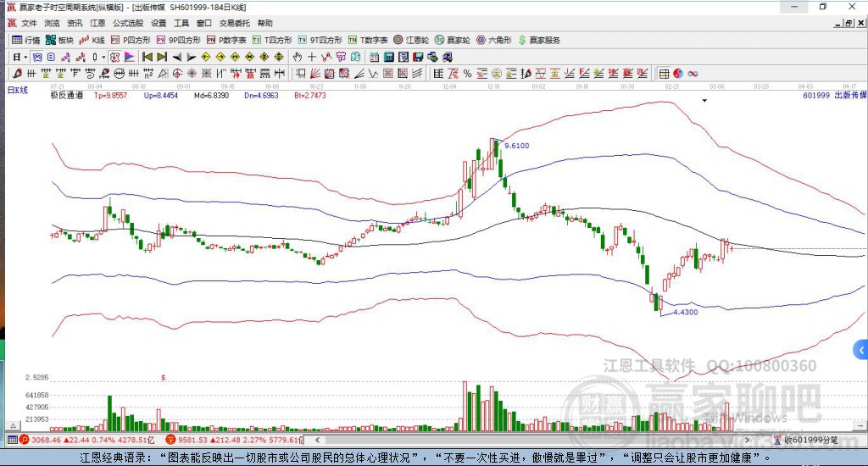
Task: Open the 江恩 menu
Action: click(x=97, y=23)
